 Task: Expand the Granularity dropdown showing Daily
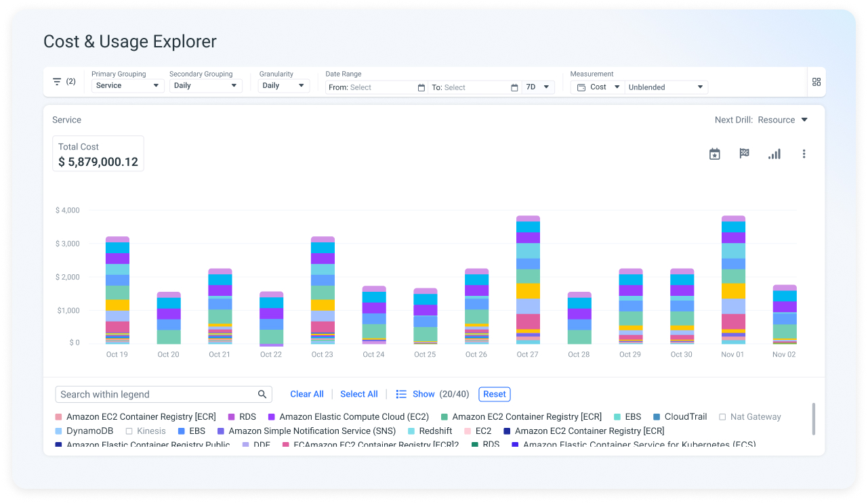click(283, 86)
